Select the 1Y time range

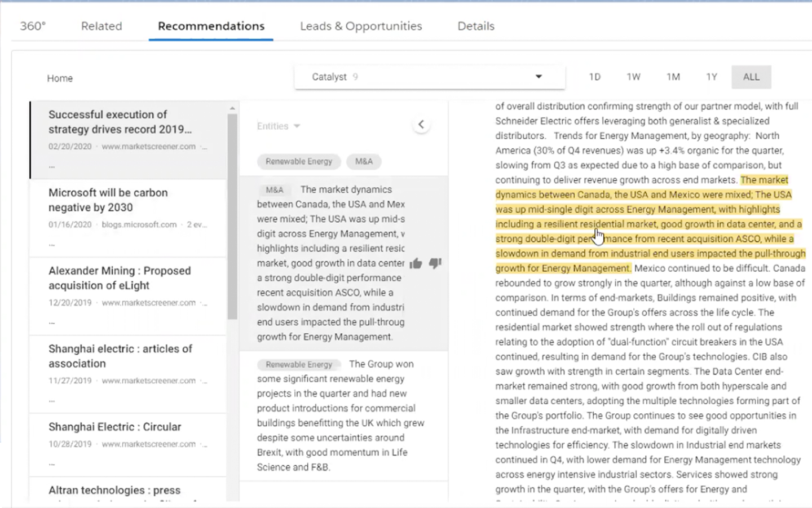coord(712,77)
